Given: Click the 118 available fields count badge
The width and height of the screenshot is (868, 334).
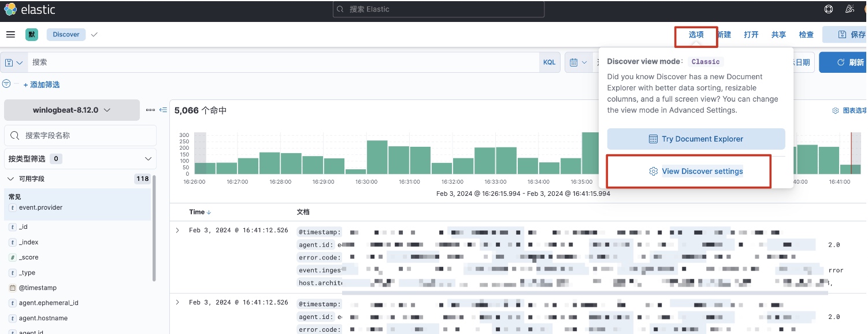Looking at the screenshot, I should click(143, 179).
